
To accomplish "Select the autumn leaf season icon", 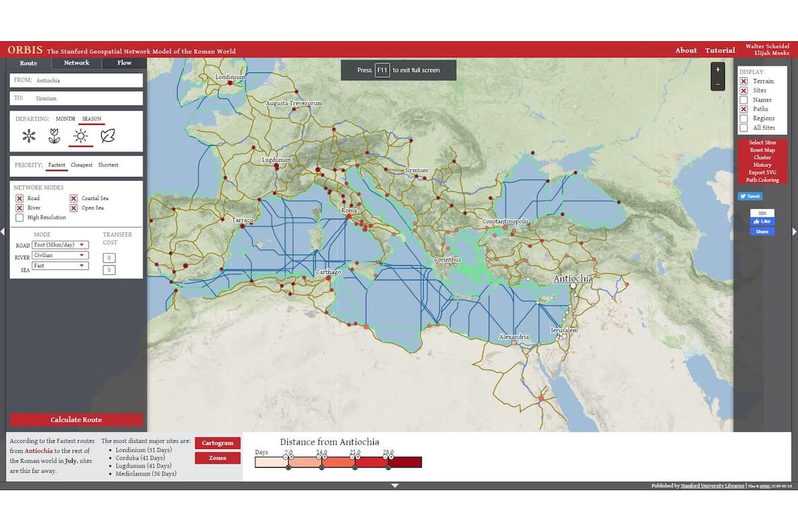I will tap(107, 136).
